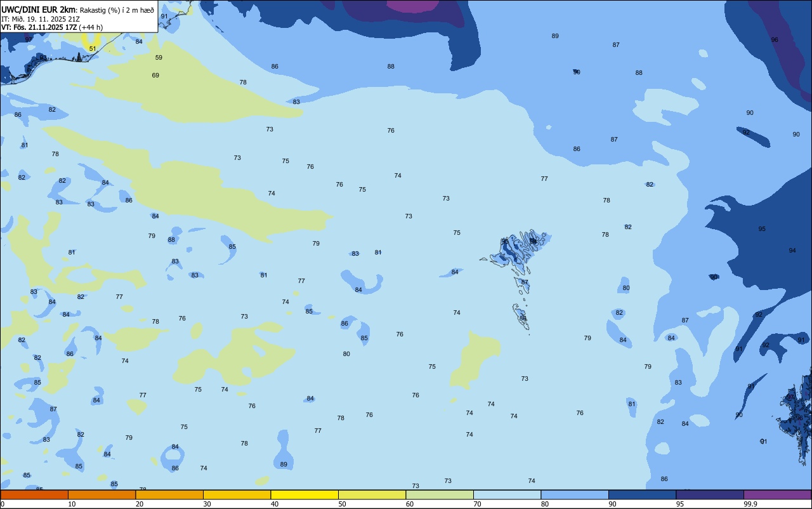Click the humidity value 51 on the map
The image size is (812, 509).
pos(93,49)
